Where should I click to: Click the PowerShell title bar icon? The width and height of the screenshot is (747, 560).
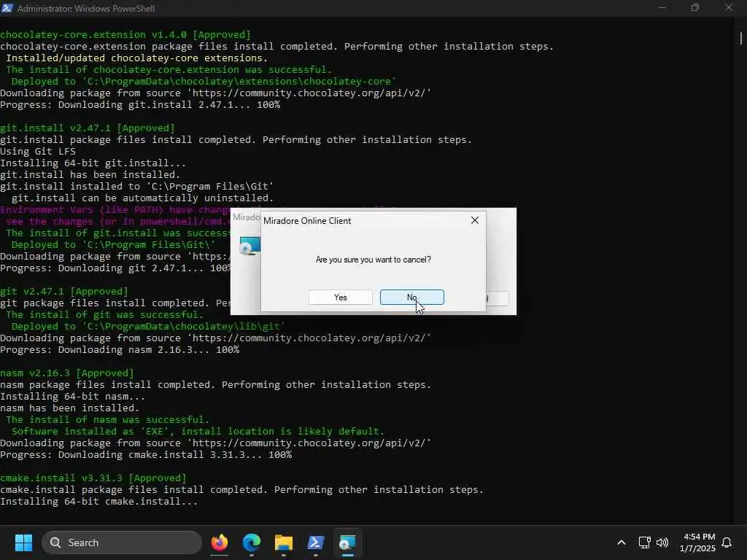(x=7, y=8)
